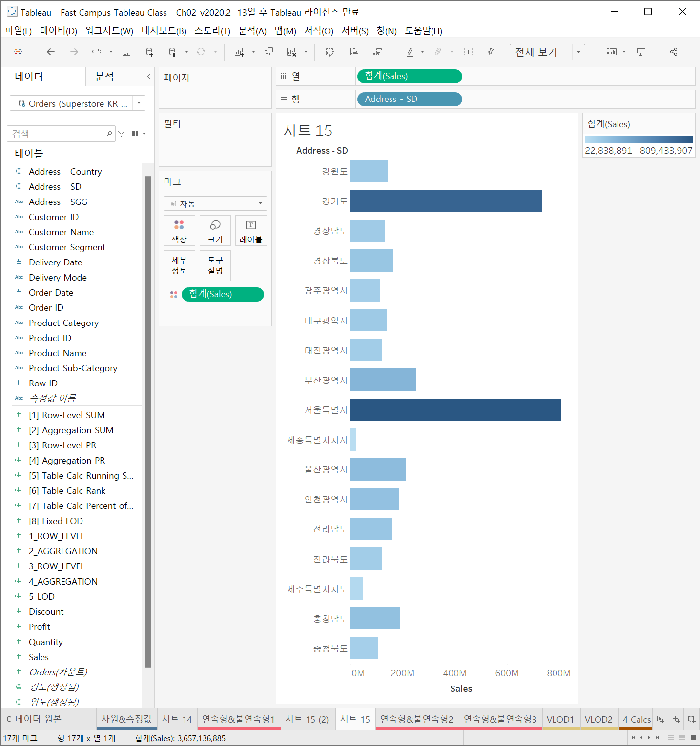Viewport: 700px width, 746px height.
Task: Click the show filmstrip status bar icon
Action: [x=682, y=737]
